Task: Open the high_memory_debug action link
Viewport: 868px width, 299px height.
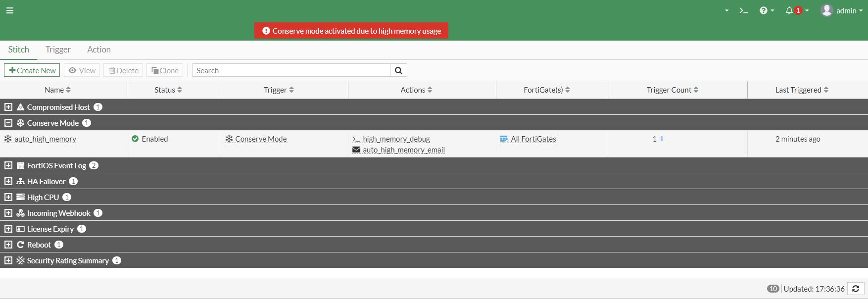Action: point(396,139)
